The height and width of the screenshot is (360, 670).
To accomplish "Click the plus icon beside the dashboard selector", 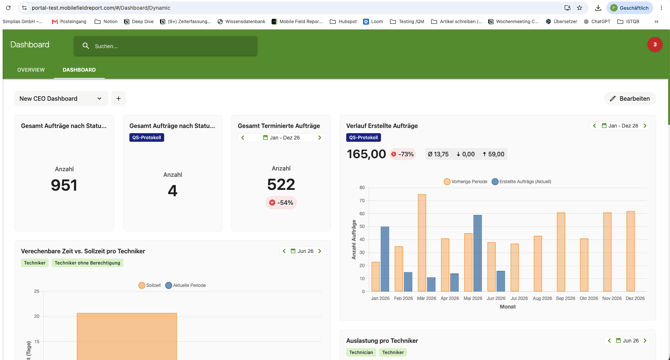I will coord(118,99).
